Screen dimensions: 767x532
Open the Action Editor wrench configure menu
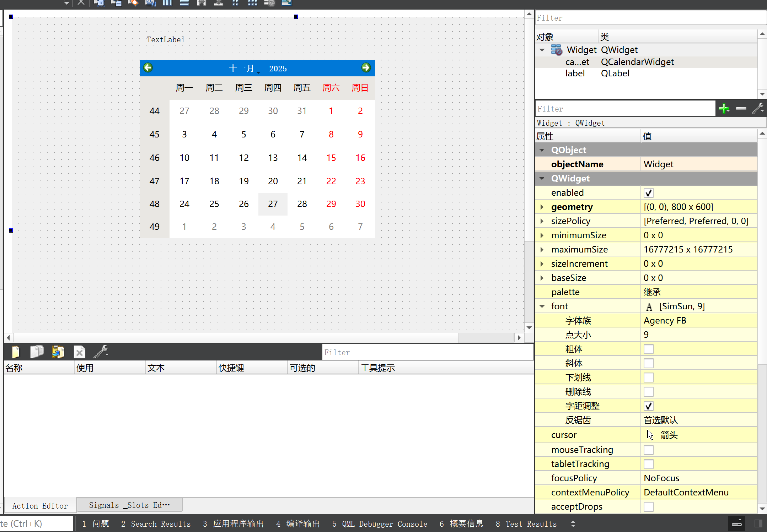pyautogui.click(x=101, y=352)
